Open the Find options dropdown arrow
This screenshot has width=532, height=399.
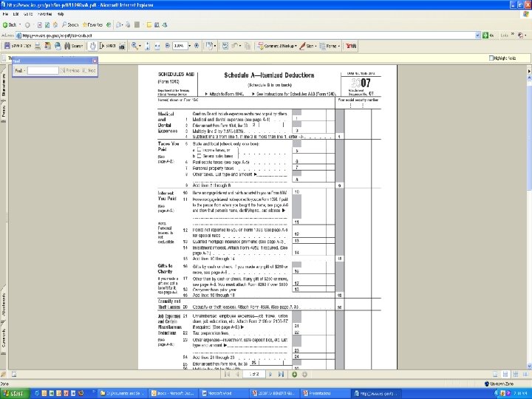point(25,71)
